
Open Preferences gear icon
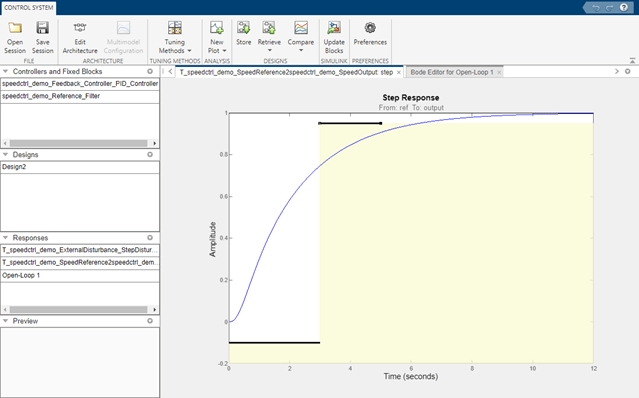coord(370,28)
